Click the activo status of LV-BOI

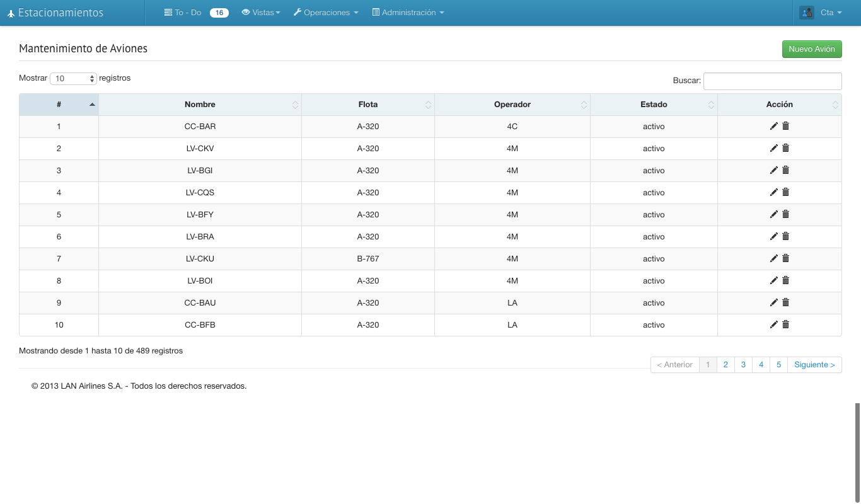point(654,281)
